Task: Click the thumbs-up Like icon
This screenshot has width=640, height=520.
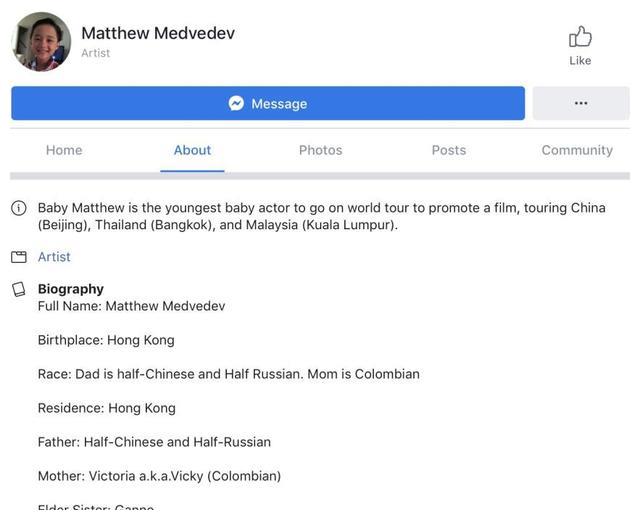Action: click(580, 36)
